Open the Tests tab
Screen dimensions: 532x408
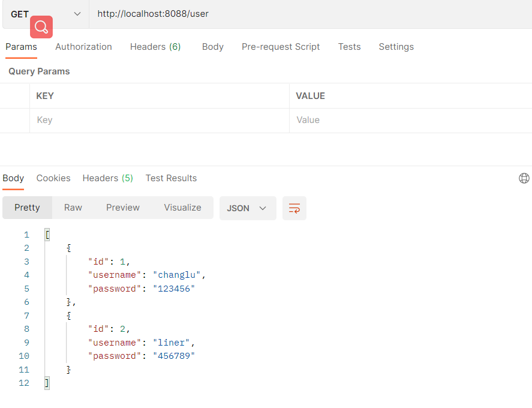tap(349, 47)
